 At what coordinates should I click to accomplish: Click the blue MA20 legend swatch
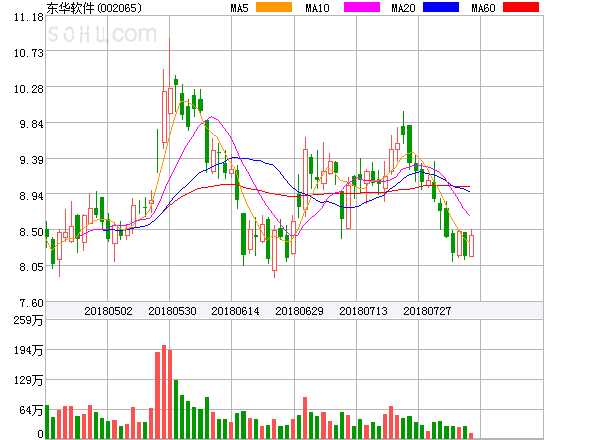441,7
